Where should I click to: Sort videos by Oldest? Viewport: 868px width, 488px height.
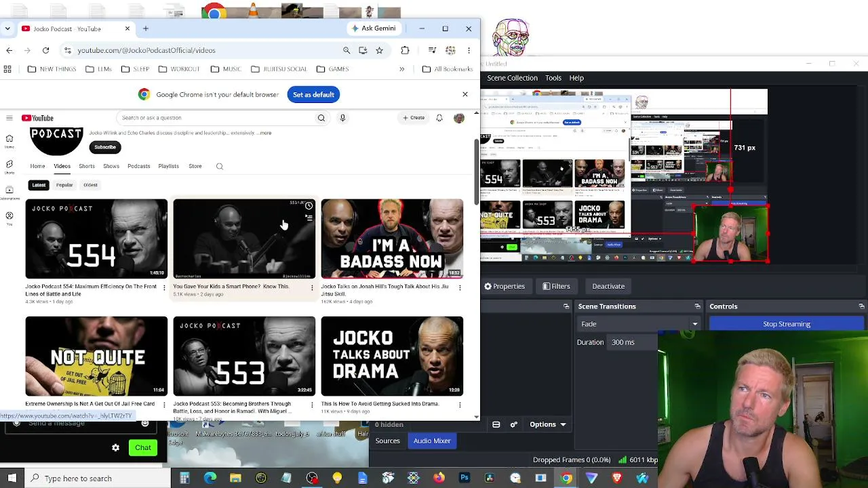(90, 185)
